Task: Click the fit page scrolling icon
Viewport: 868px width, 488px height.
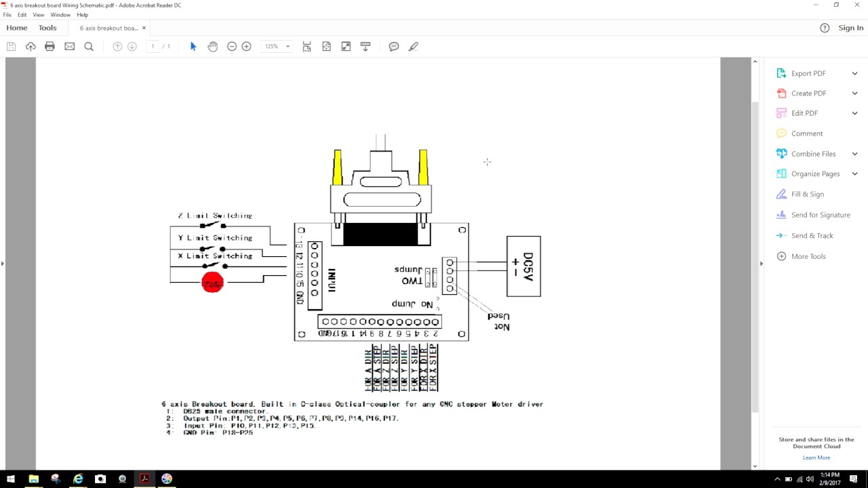Action: pos(307,46)
